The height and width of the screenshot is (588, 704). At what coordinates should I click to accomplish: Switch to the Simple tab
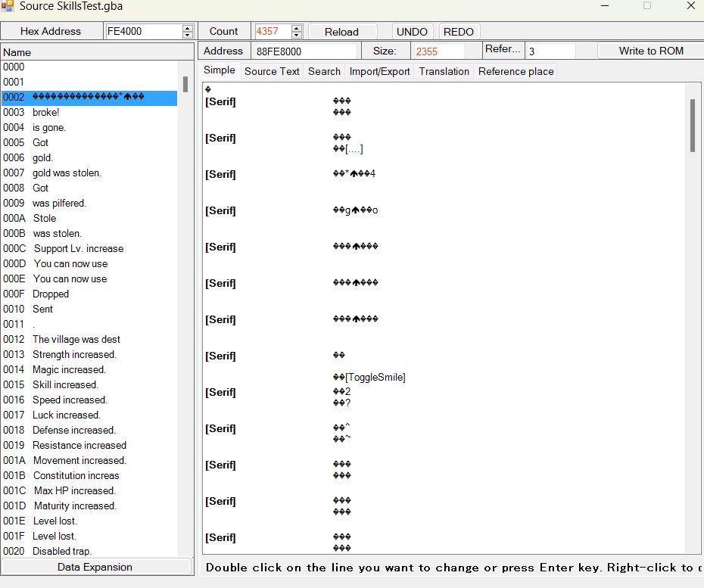tap(219, 70)
